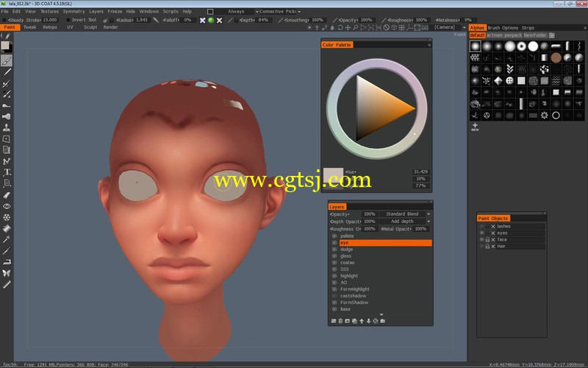
Task: Click the magnifier zoom icon in view toolbar
Action: pos(355,27)
